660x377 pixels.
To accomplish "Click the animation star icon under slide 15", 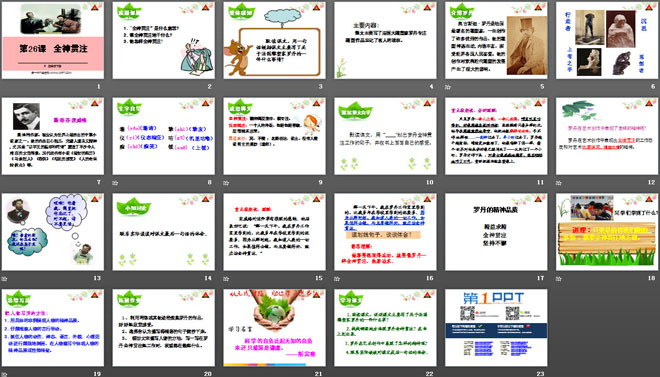I will [x=226, y=279].
